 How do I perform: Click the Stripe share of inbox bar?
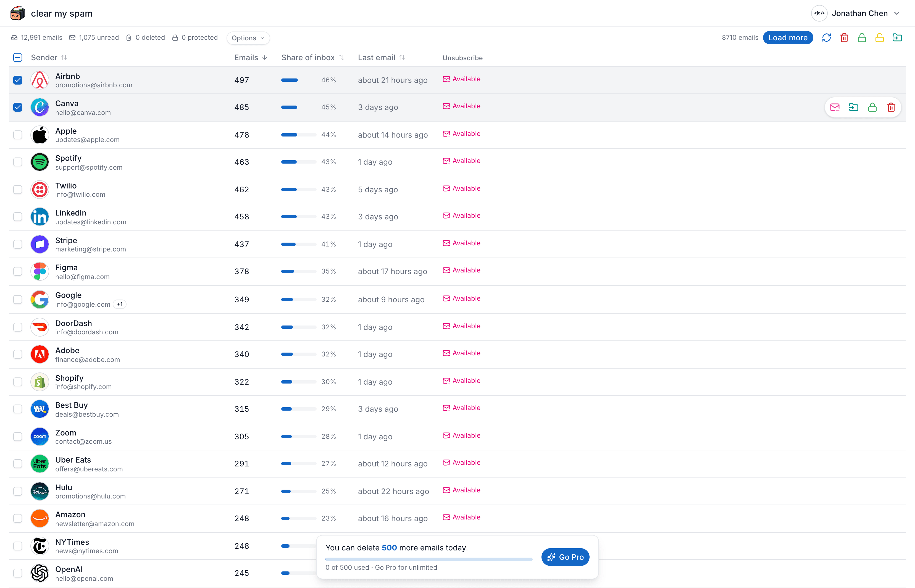pyautogui.click(x=299, y=244)
